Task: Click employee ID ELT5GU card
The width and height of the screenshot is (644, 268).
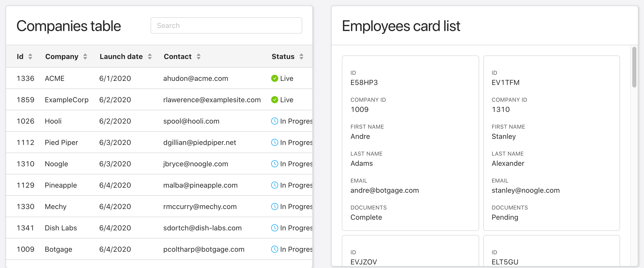Action: (505, 262)
